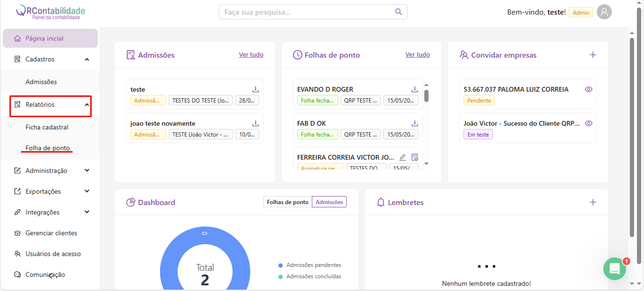
Task: Click the Faça sua pesquisa search field
Action: point(307,12)
